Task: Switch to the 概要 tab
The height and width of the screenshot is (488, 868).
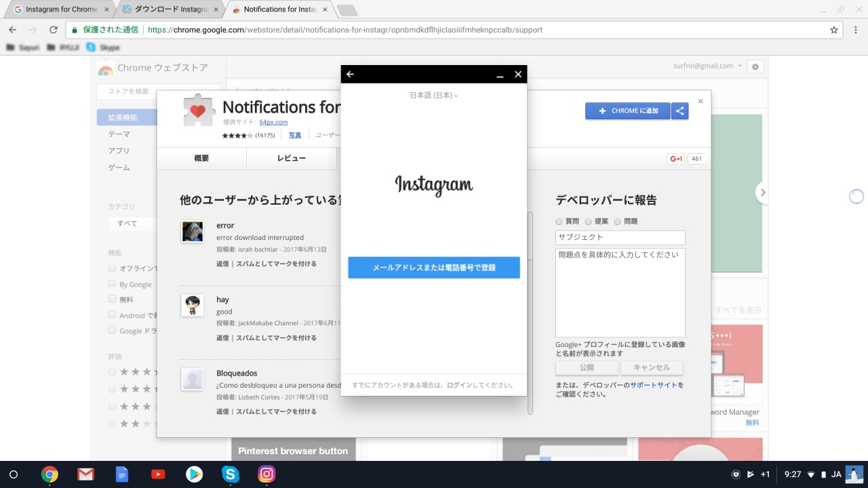Action: [x=201, y=159]
